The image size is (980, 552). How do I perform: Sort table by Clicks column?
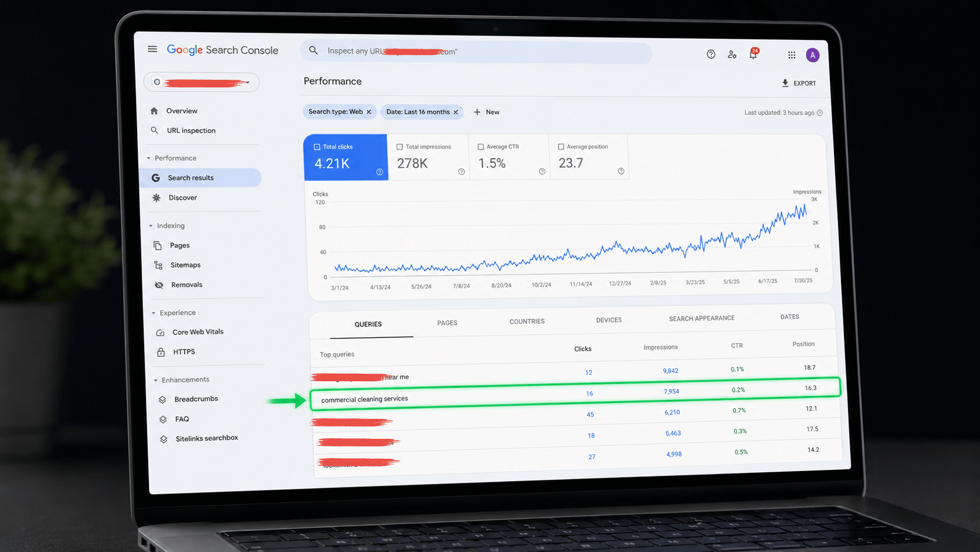click(583, 349)
